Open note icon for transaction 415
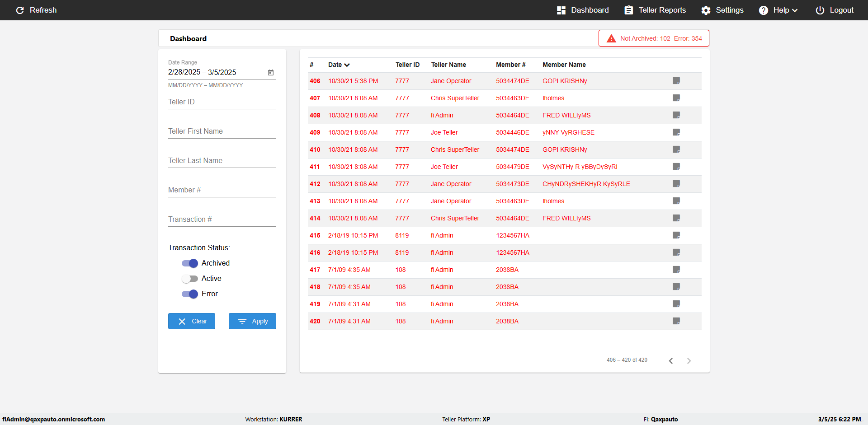The image size is (868, 425). point(676,235)
